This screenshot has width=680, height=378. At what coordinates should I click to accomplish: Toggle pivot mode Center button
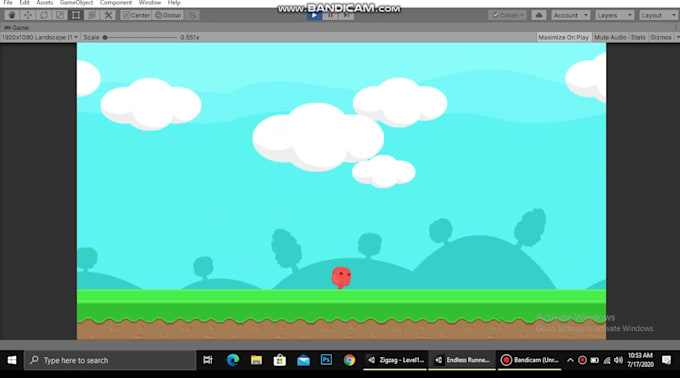tap(136, 15)
